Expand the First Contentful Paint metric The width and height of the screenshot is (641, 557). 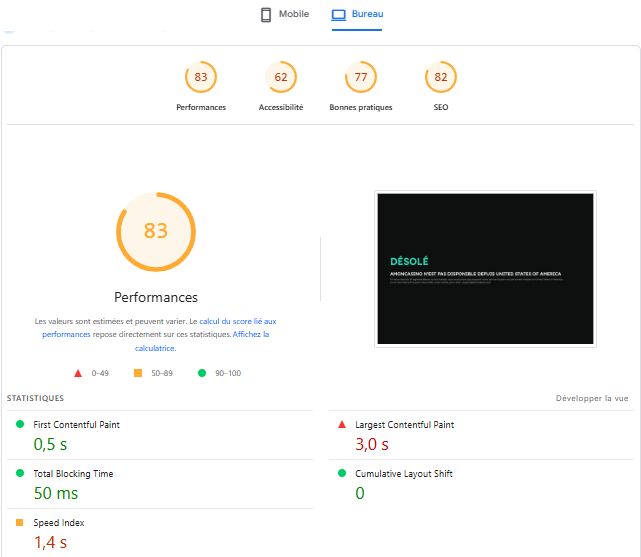click(76, 425)
